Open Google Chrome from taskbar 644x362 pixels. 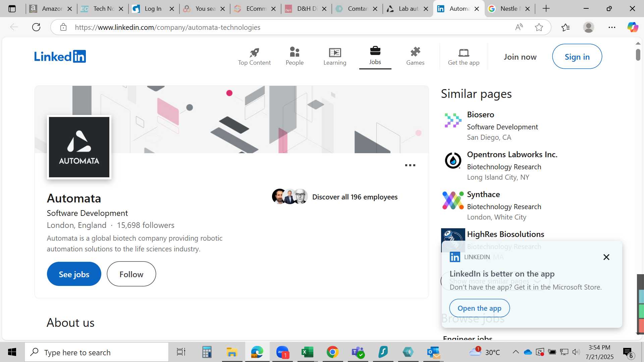(332, 352)
